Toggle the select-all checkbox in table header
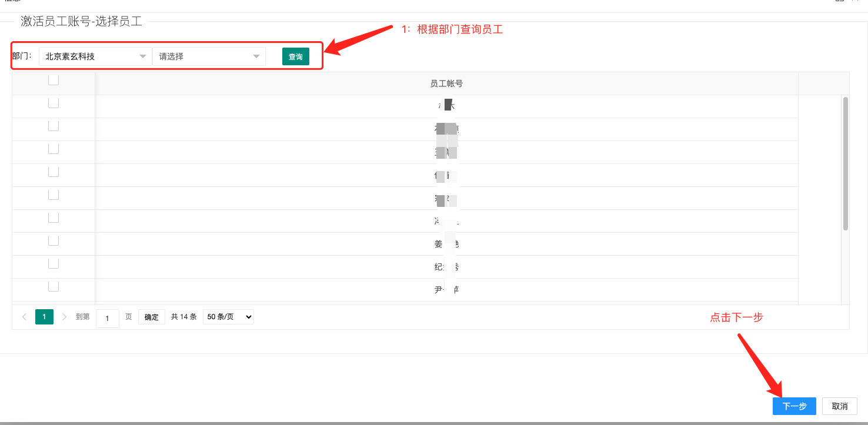 tap(54, 80)
